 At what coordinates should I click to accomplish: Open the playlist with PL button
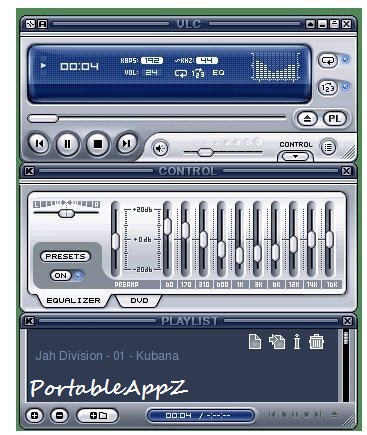(334, 118)
